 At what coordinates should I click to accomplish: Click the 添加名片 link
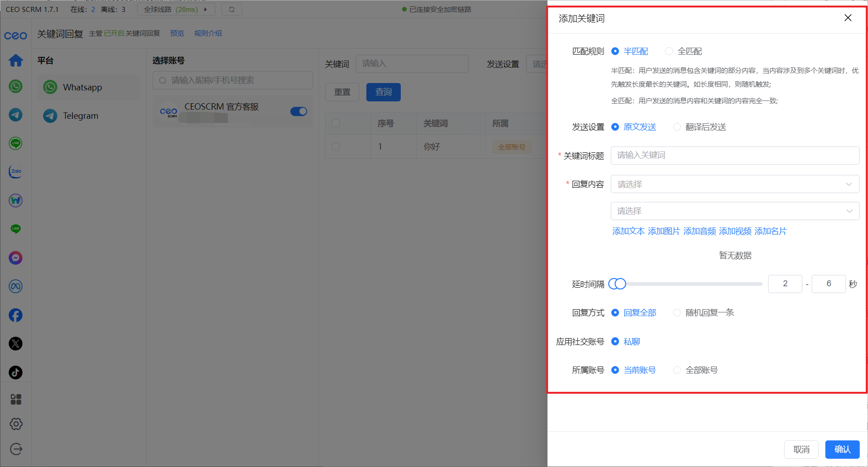point(771,231)
